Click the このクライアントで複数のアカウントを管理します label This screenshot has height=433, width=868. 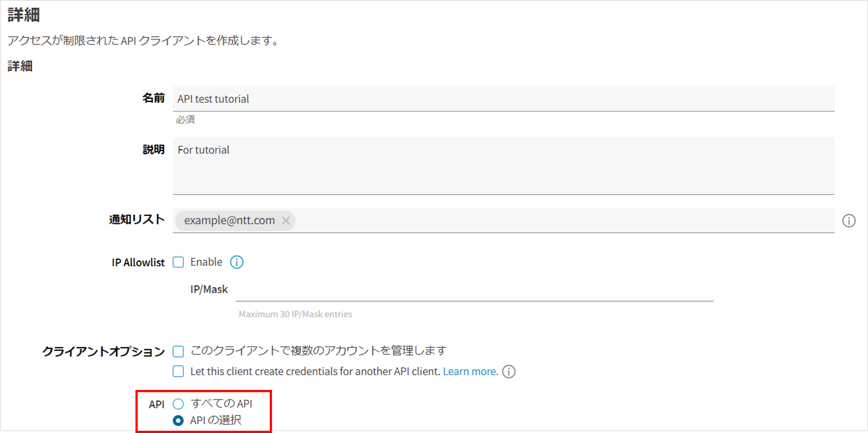coord(318,351)
